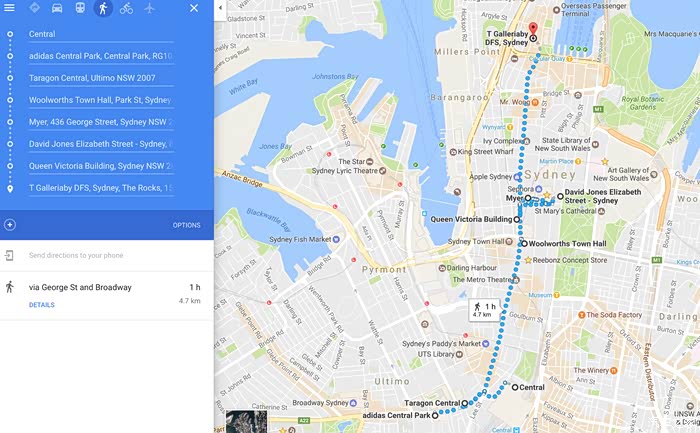Click the red destination pin on map
700x433 pixels.
(533, 29)
